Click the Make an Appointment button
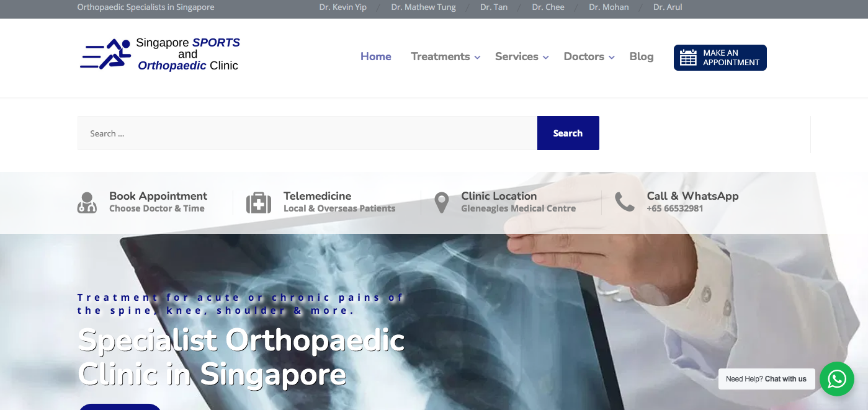The image size is (868, 410). pyautogui.click(x=720, y=58)
